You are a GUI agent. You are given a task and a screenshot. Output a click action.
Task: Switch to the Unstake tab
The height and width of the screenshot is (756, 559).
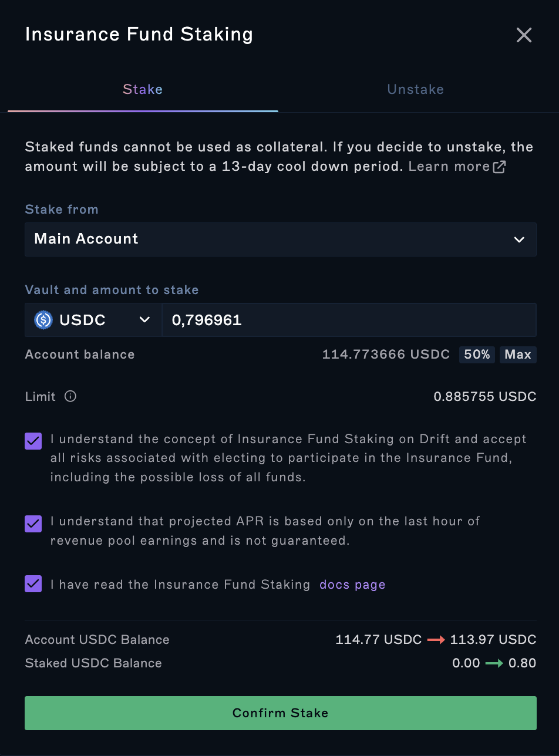tap(416, 89)
